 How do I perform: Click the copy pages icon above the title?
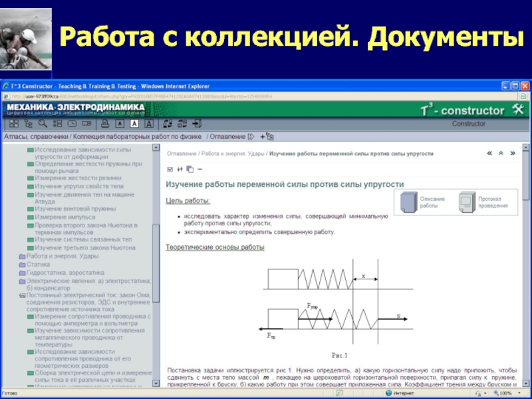click(x=190, y=169)
